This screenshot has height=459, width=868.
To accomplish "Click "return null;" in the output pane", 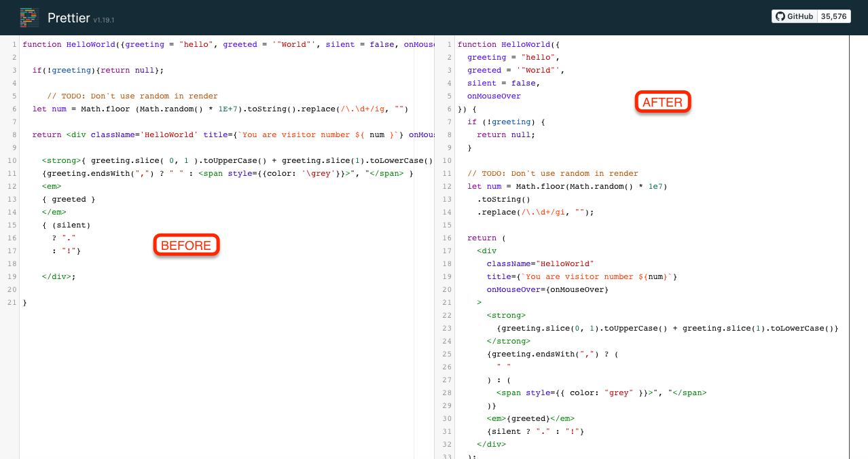I will (x=506, y=134).
